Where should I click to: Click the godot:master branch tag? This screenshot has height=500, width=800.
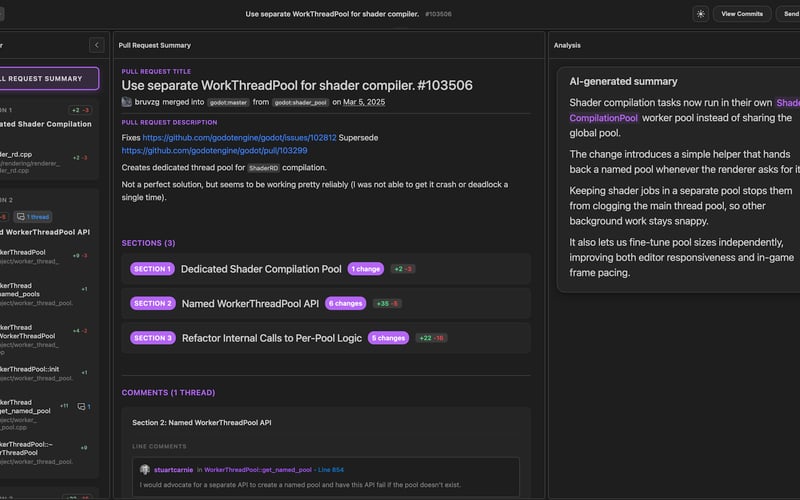228,103
